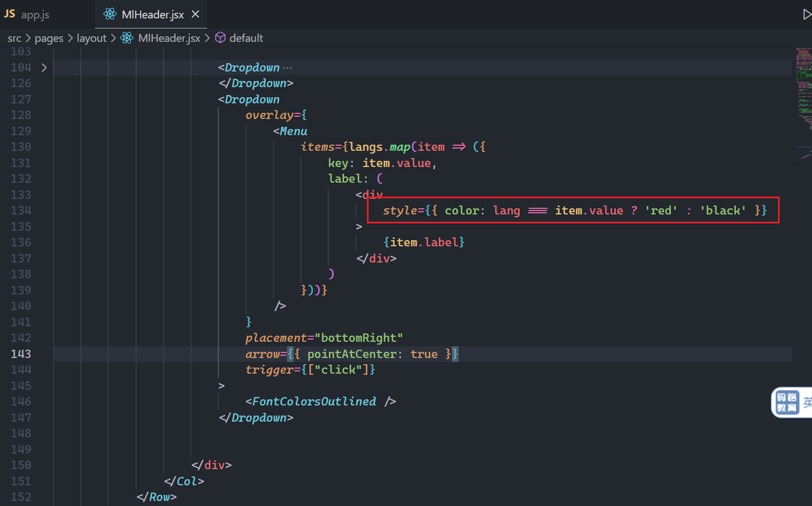812x506 pixels.
Task: Expand the collapsed Dropdown ellipsis
Action: point(287,68)
